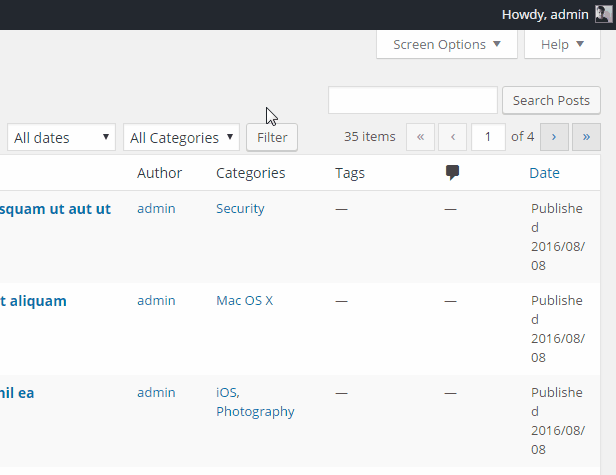This screenshot has height=475, width=616.
Task: Open the Photography category link
Action: tap(255, 411)
